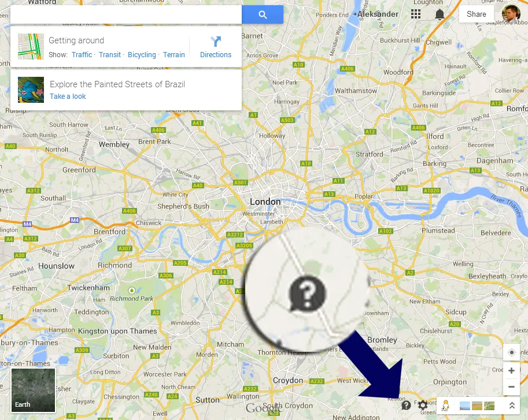Open the help question mark icon
Image resolution: width=528 pixels, height=420 pixels.
(406, 405)
